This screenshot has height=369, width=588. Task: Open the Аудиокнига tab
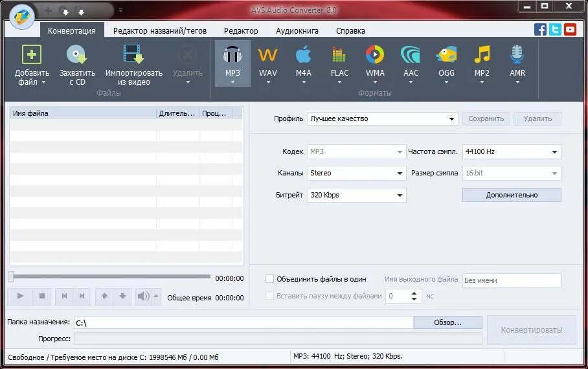297,31
